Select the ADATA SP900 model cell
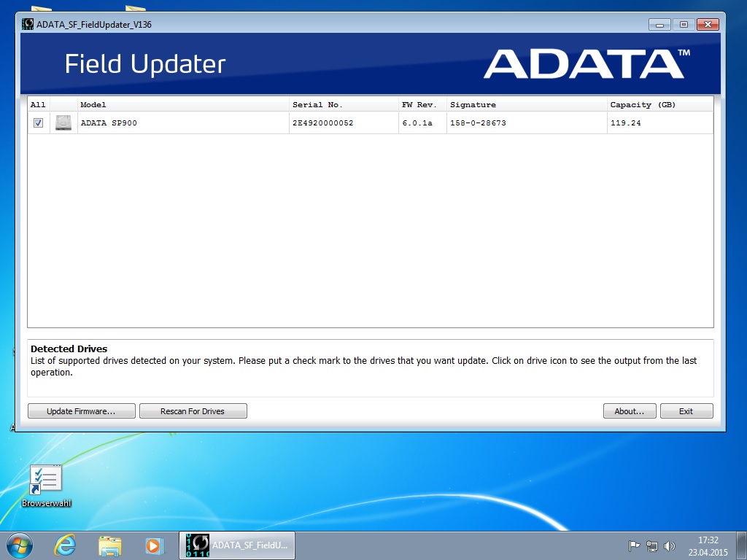 183,122
